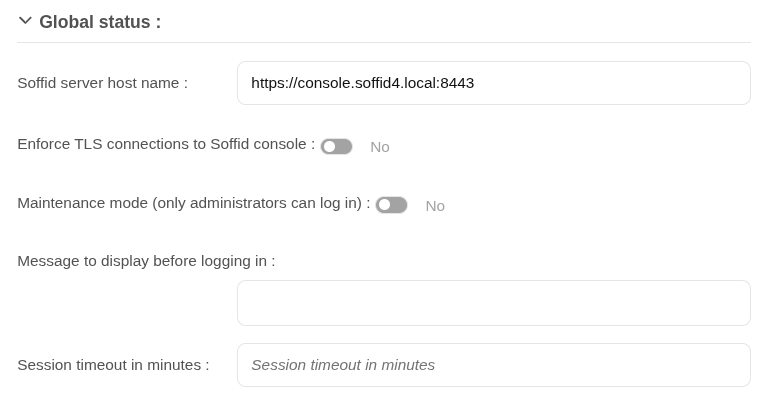Screen dimensions: 760x396
Task: Focus the Soffid server host name field
Action: (x=493, y=83)
